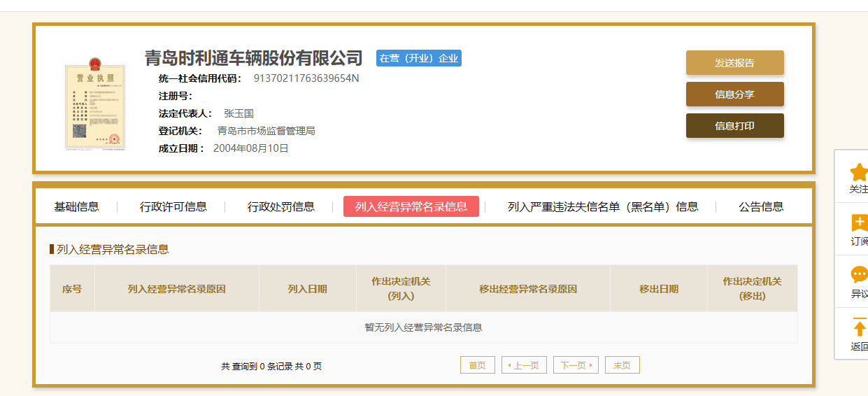Click the 移出经营异常名录原因 column header
This screenshot has width=868, height=396.
tap(528, 288)
